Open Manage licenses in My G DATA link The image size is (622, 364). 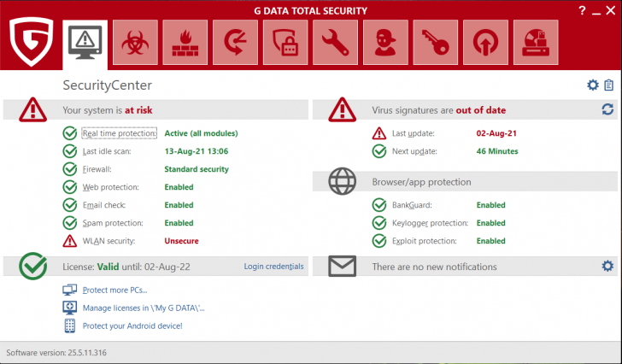coord(144,308)
